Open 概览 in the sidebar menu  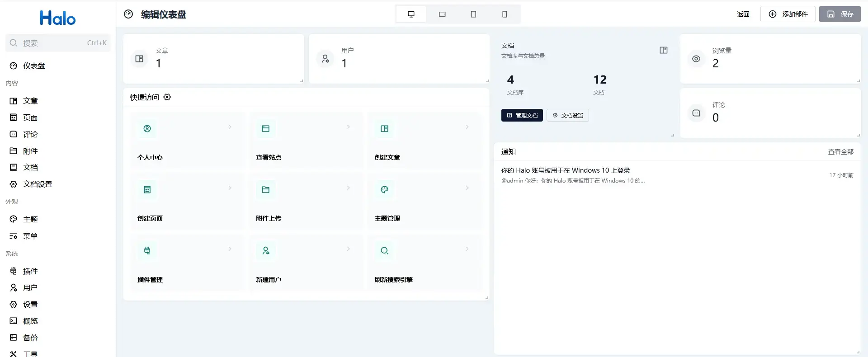coord(58,321)
